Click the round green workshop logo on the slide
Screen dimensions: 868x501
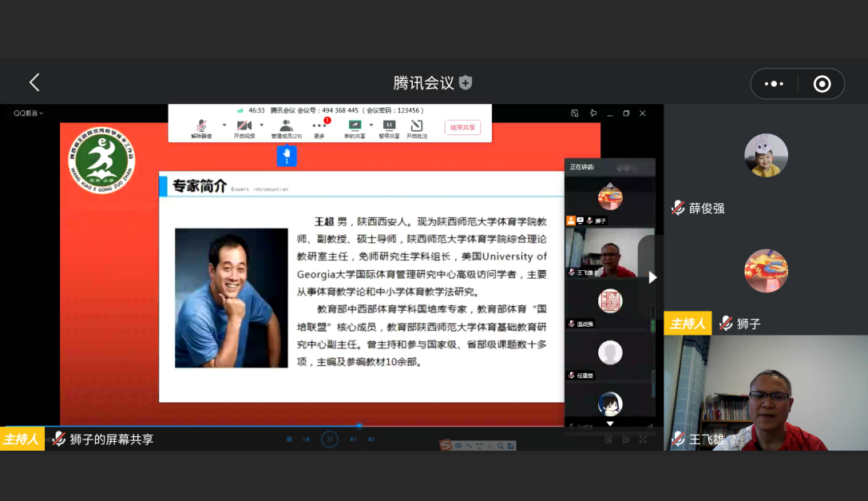(102, 160)
